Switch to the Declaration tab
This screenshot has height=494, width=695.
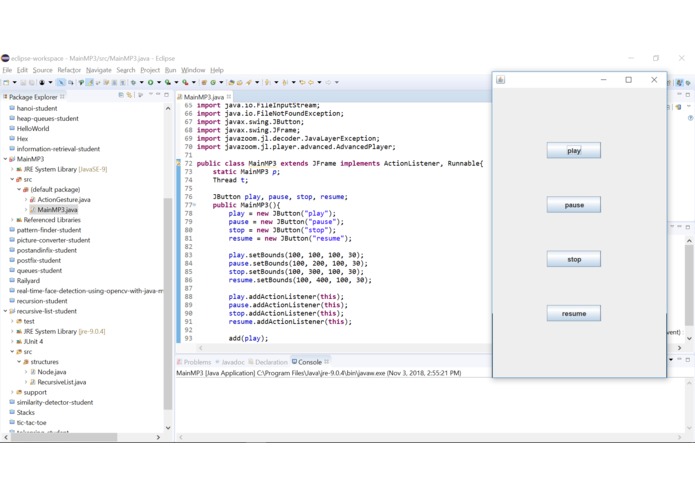coord(268,362)
